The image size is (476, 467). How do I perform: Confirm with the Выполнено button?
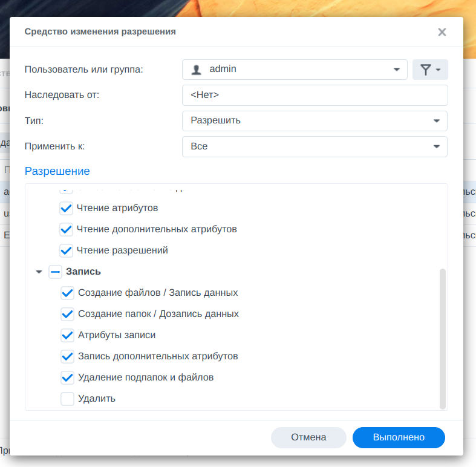click(x=399, y=437)
